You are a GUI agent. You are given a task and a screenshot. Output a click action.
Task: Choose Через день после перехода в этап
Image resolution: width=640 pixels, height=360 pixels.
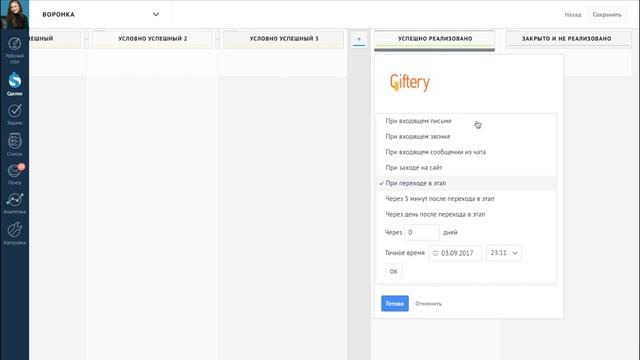[x=466, y=214]
